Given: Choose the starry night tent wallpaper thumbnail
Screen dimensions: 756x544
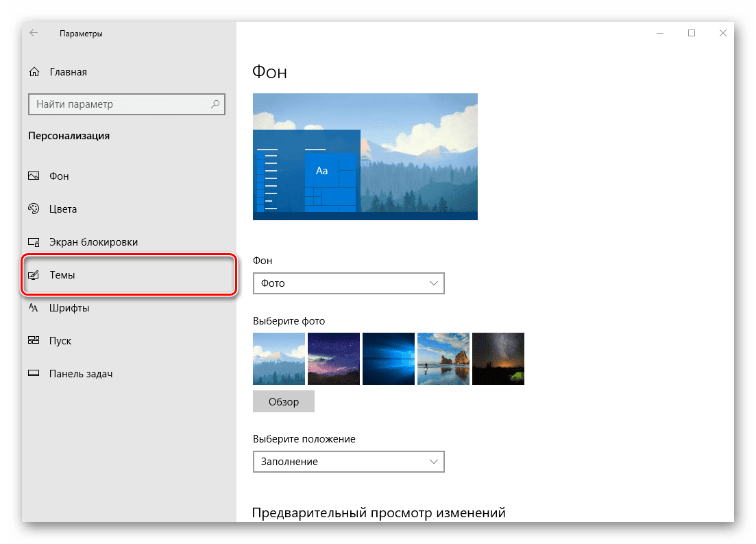Looking at the screenshot, I should pos(498,359).
